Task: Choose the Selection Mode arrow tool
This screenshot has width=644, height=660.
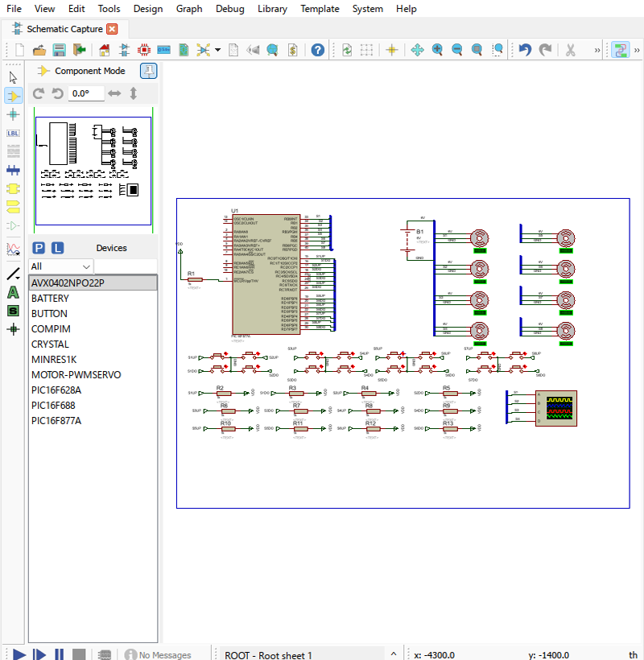Action: pos(13,77)
